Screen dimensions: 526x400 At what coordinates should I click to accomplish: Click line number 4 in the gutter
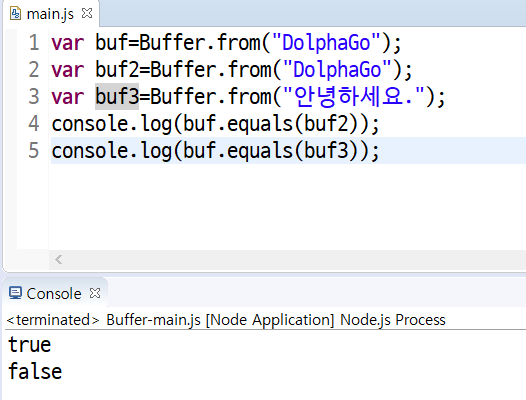34,123
